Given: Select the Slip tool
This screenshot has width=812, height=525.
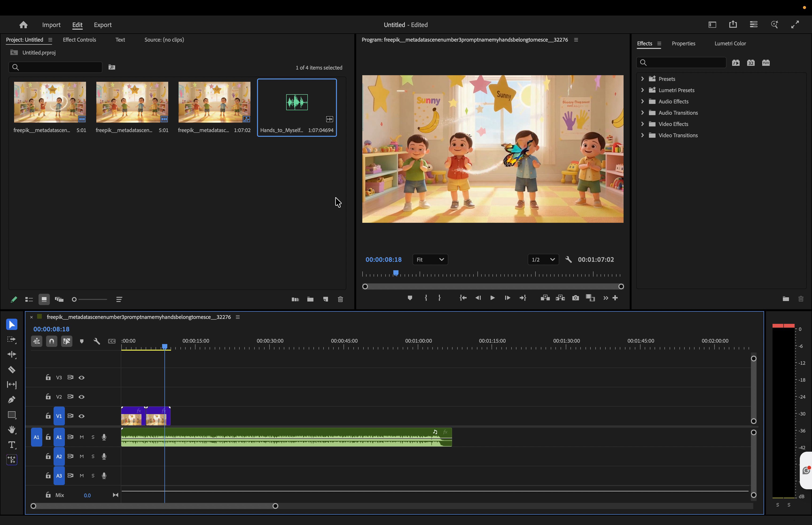Looking at the screenshot, I should click(x=12, y=384).
